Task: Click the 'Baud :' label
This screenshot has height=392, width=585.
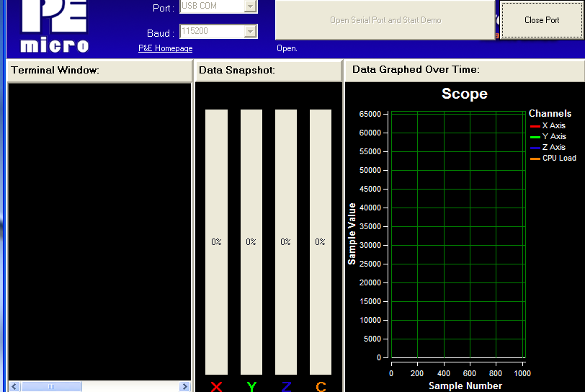Action: (161, 34)
